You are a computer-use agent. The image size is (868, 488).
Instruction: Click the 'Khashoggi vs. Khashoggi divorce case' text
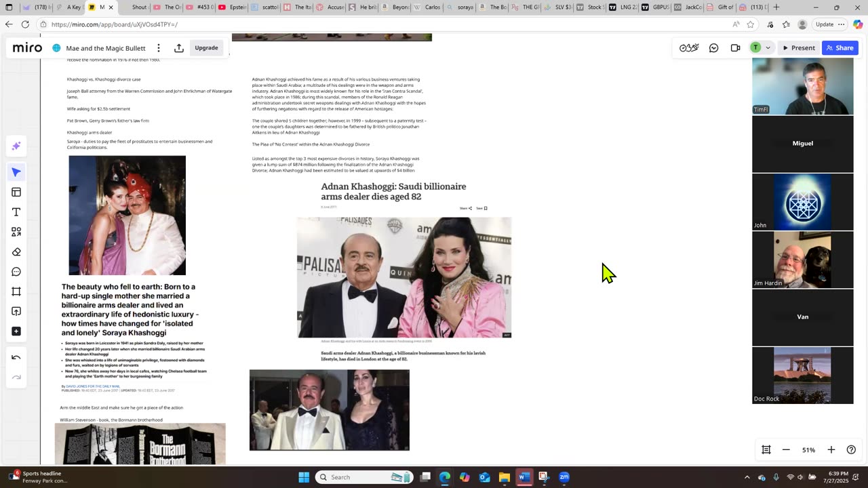(104, 79)
